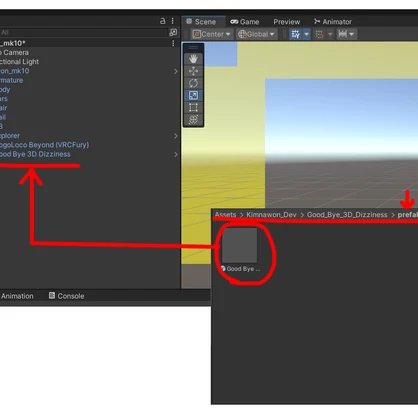The width and height of the screenshot is (418, 418).
Task: Select the combined Transform tool
Action: coord(193,119)
